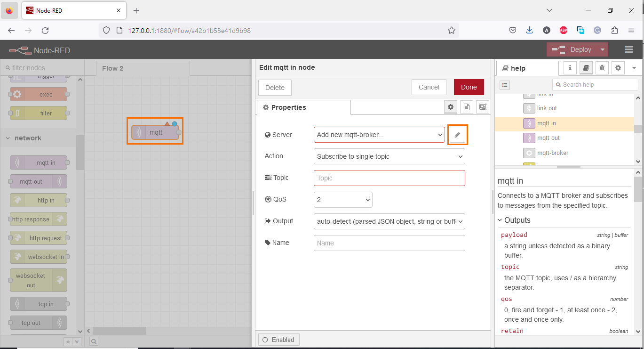Click the Search help field
This screenshot has height=349, width=644.
[x=595, y=85]
